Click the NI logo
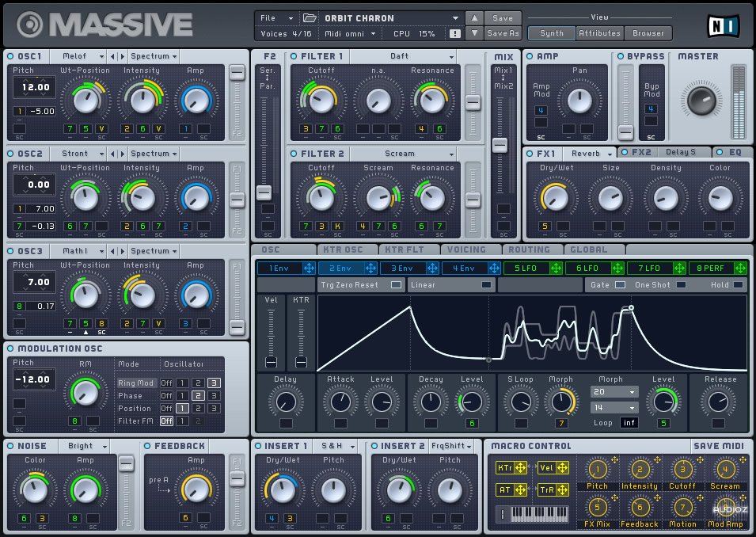This screenshot has width=756, height=537. tap(723, 26)
